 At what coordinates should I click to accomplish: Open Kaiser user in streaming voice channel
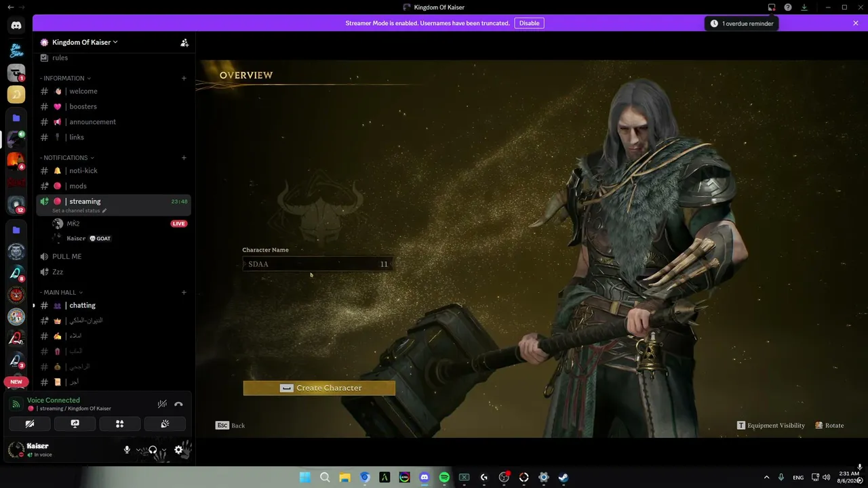coord(113,239)
